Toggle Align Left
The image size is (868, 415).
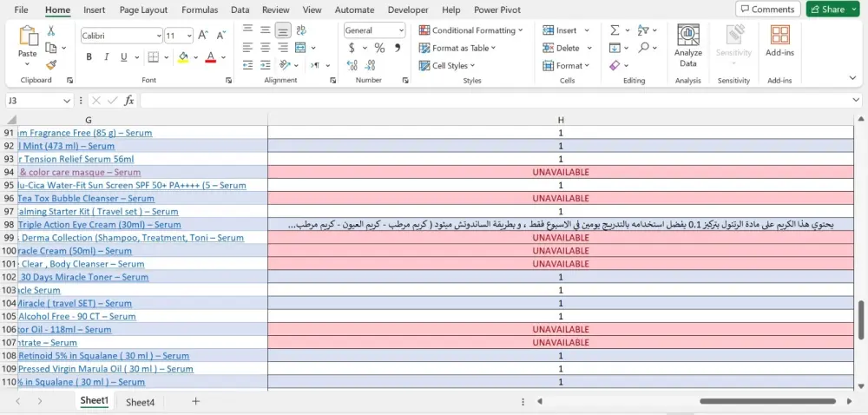click(x=248, y=48)
